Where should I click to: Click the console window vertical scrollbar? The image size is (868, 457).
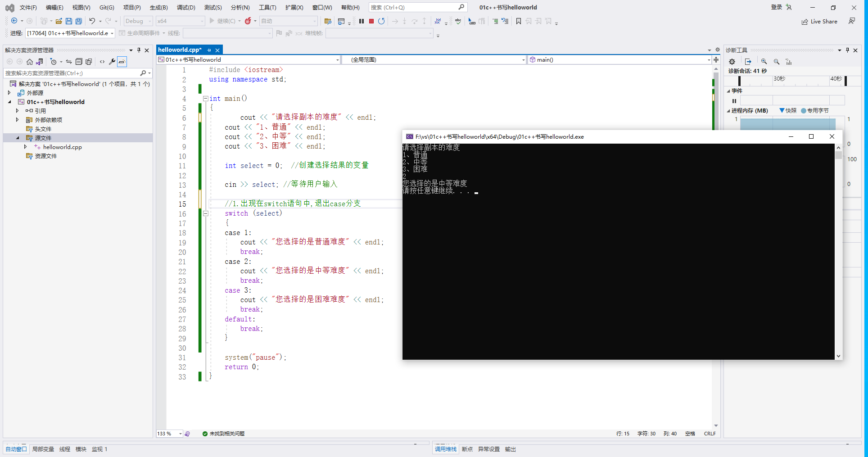pyautogui.click(x=838, y=251)
